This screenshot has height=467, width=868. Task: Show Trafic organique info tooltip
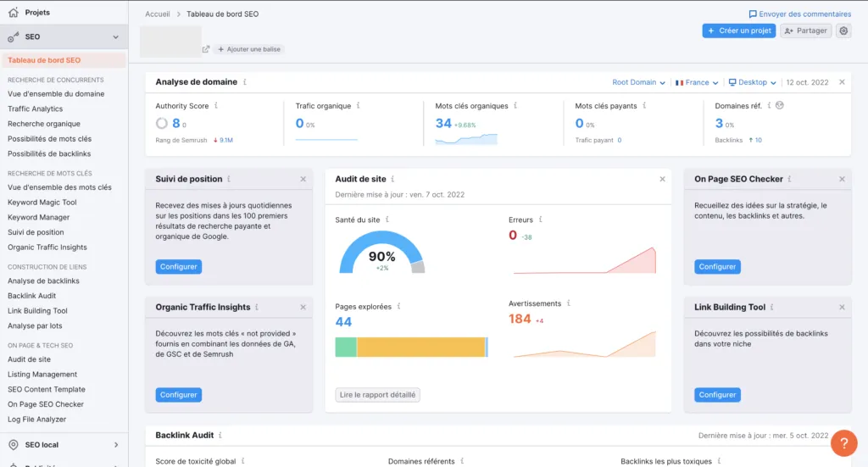click(x=359, y=106)
